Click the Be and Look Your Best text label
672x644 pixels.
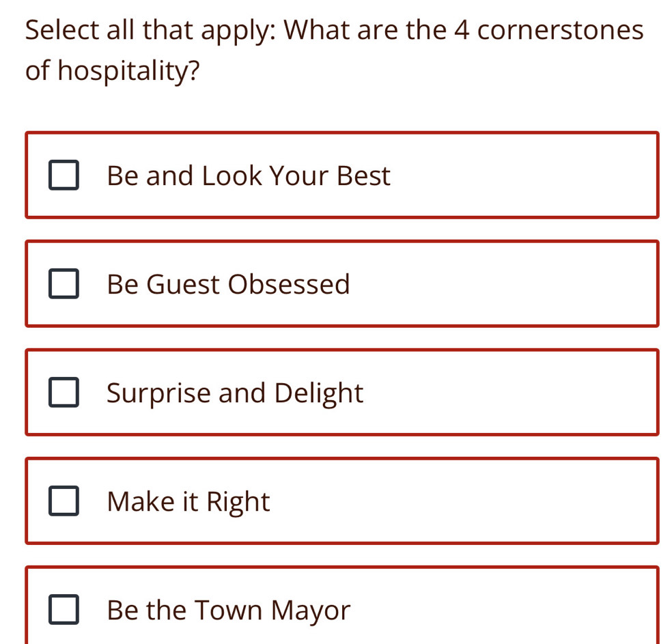[249, 176]
